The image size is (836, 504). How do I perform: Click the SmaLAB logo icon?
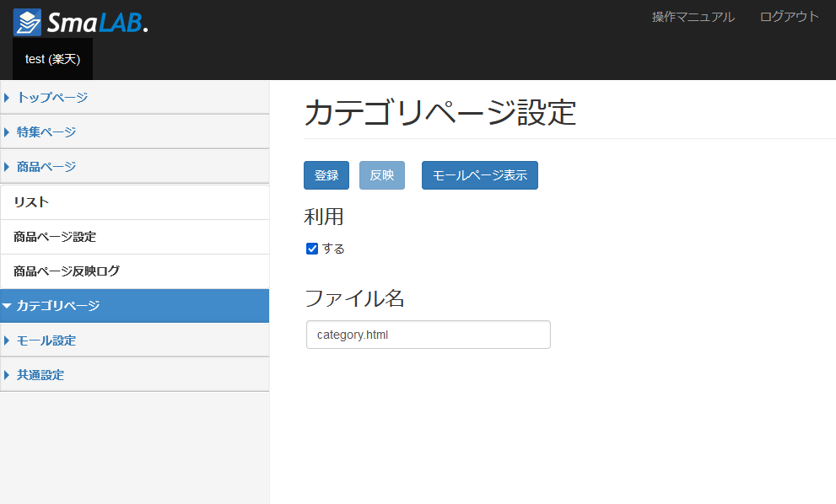click(27, 23)
